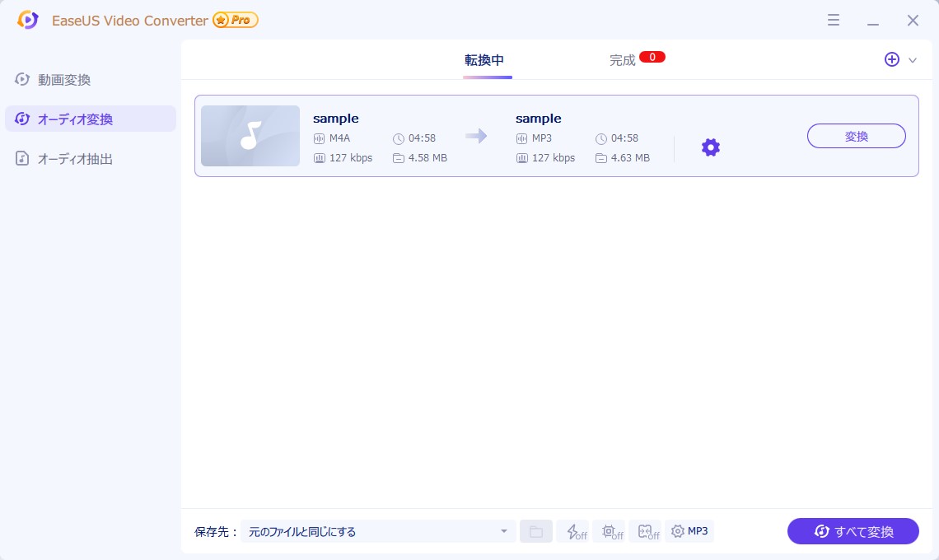Image resolution: width=939 pixels, height=560 pixels.
Task: Open settings gear for the sample file
Action: click(710, 147)
